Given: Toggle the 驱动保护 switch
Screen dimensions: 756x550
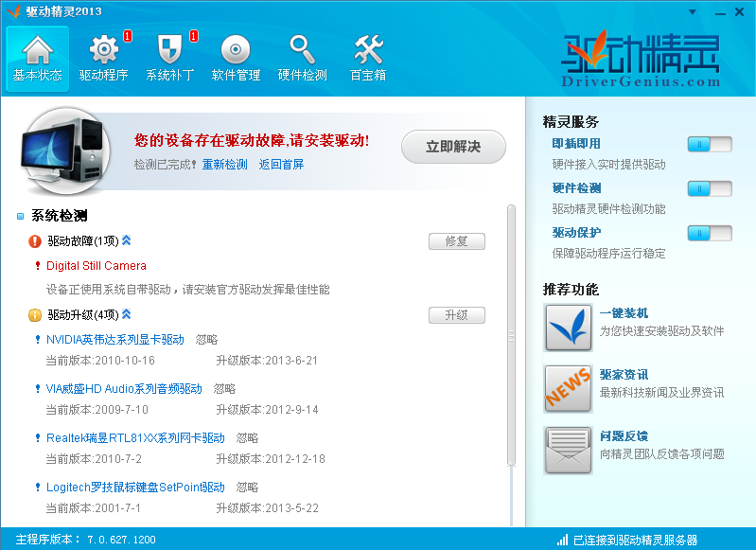Looking at the screenshot, I should pyautogui.click(x=710, y=234).
